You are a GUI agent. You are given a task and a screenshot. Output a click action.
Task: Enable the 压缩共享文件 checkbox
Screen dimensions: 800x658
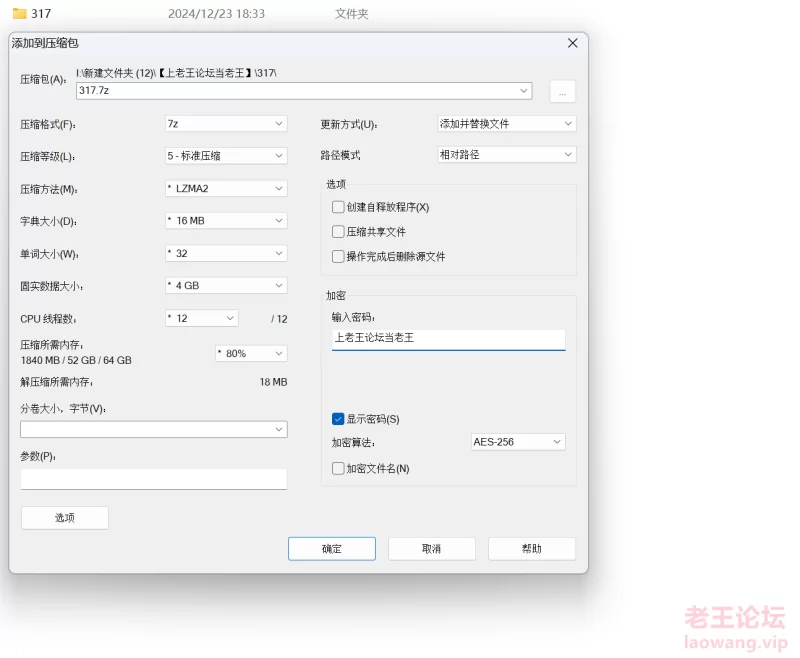pos(338,232)
